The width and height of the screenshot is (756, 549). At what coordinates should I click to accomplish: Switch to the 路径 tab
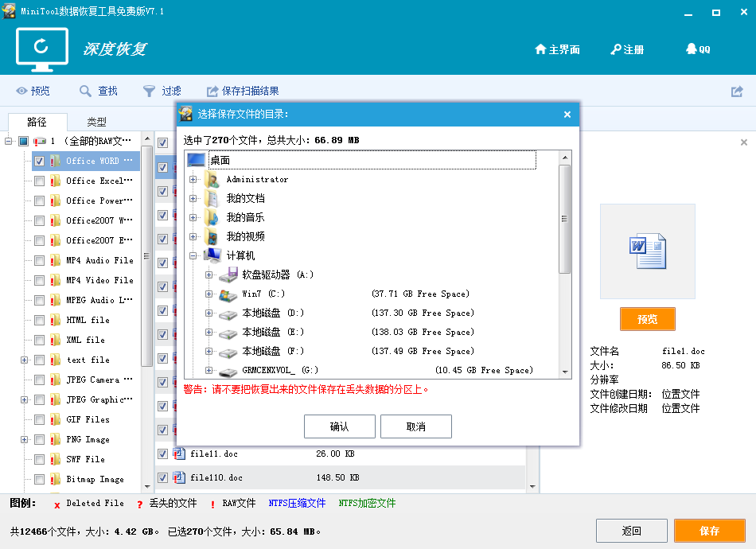(37, 122)
